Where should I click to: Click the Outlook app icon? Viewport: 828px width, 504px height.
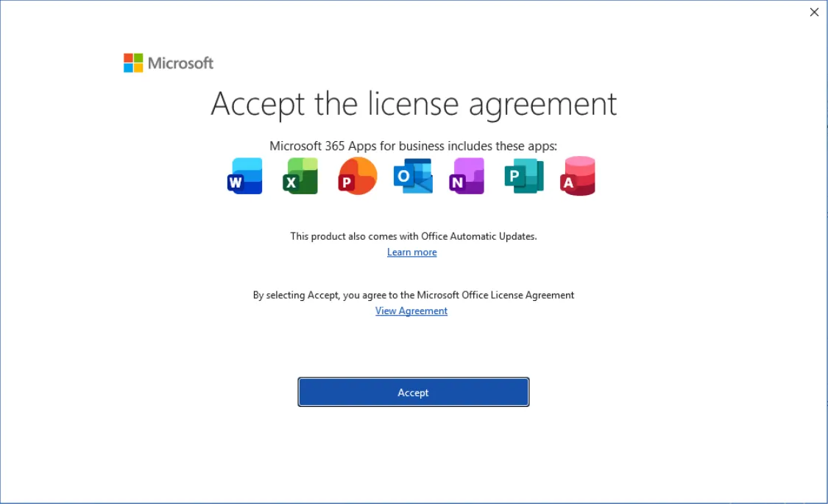click(x=413, y=176)
